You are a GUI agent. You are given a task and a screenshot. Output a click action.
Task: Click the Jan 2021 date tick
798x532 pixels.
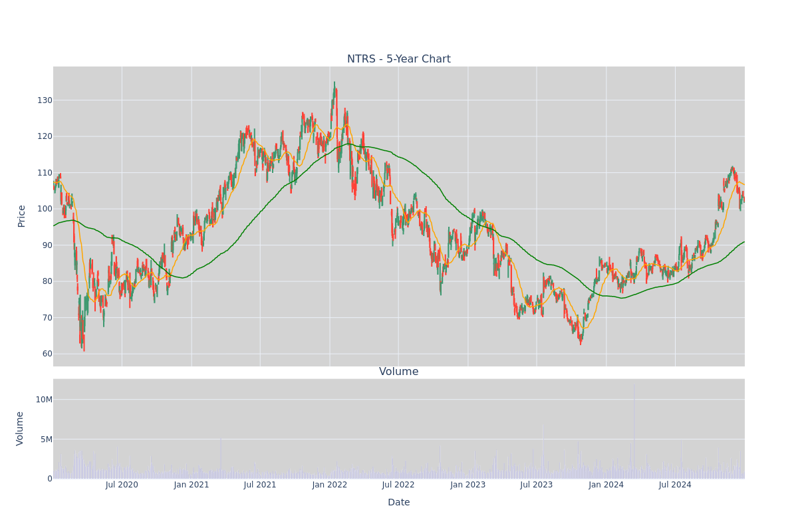click(192, 485)
